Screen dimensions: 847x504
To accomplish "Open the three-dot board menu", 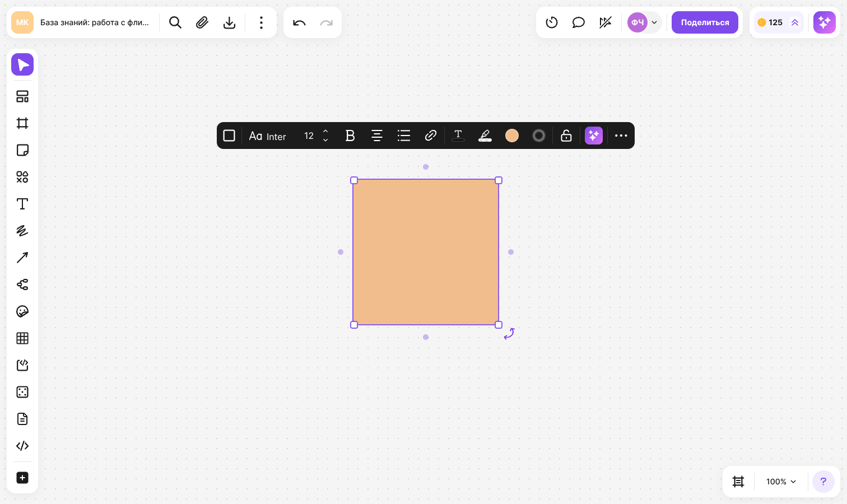I will tap(261, 22).
